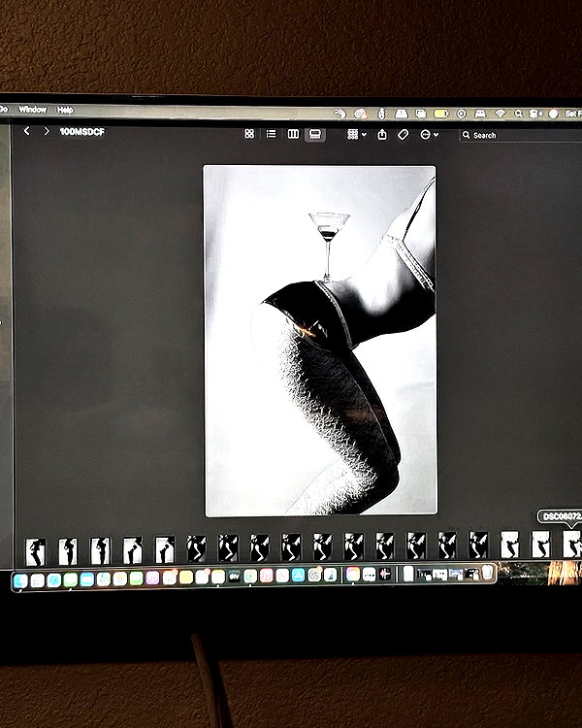This screenshot has width=582, height=728.
Task: Click the large preview image
Action: coord(320,341)
